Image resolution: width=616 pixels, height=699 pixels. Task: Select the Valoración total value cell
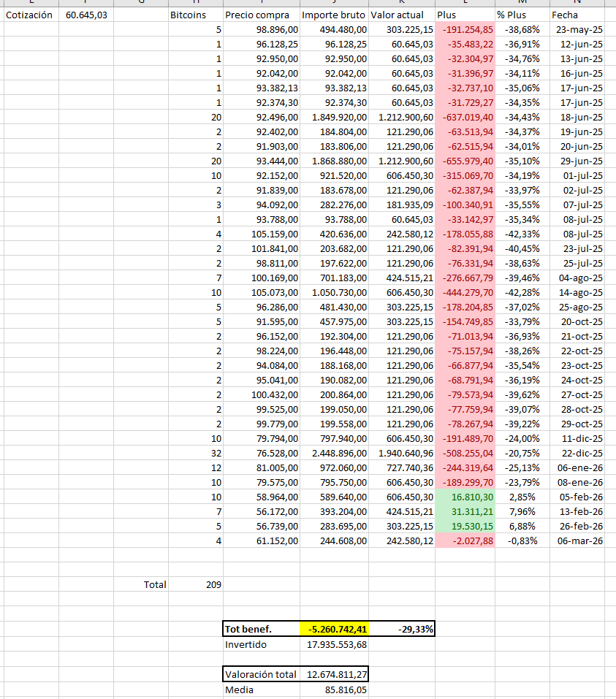coord(334,674)
